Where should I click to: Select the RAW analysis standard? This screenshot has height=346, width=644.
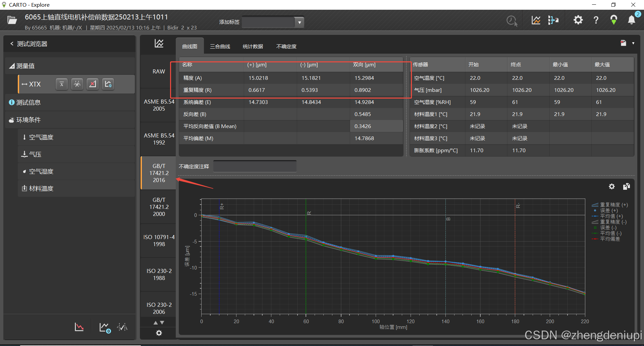click(159, 71)
